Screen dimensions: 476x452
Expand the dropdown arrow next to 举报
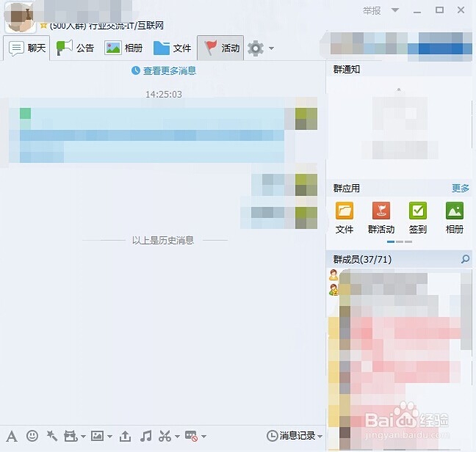point(395,10)
